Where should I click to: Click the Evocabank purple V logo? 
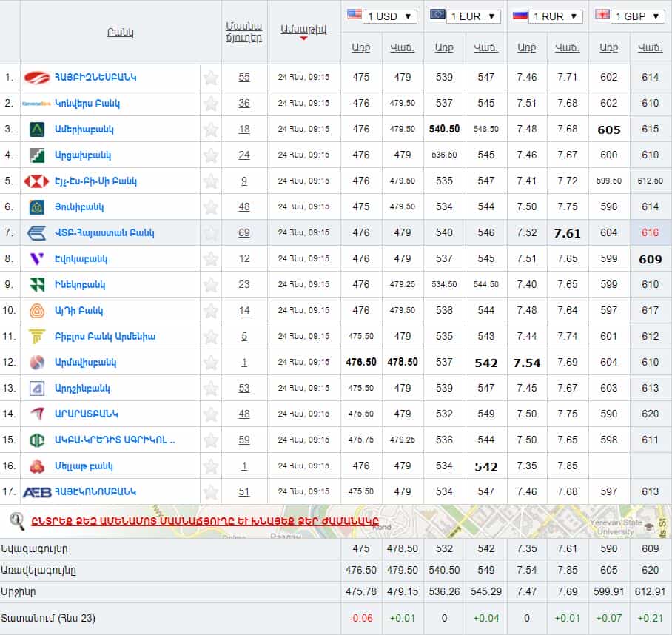(x=36, y=259)
